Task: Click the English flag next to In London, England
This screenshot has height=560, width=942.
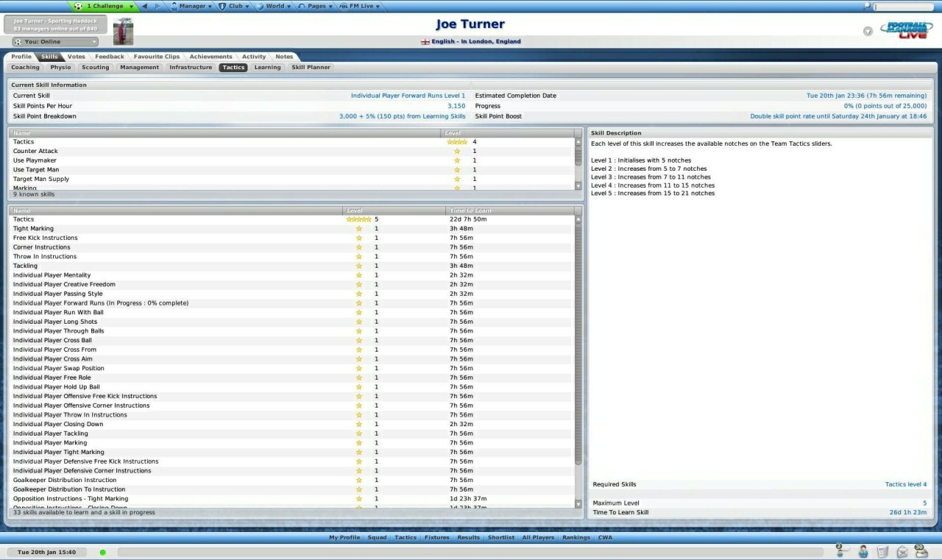Action: point(425,41)
